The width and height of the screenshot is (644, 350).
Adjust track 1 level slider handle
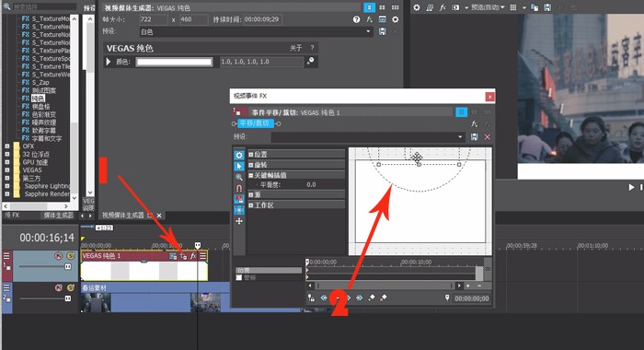[x=68, y=267]
